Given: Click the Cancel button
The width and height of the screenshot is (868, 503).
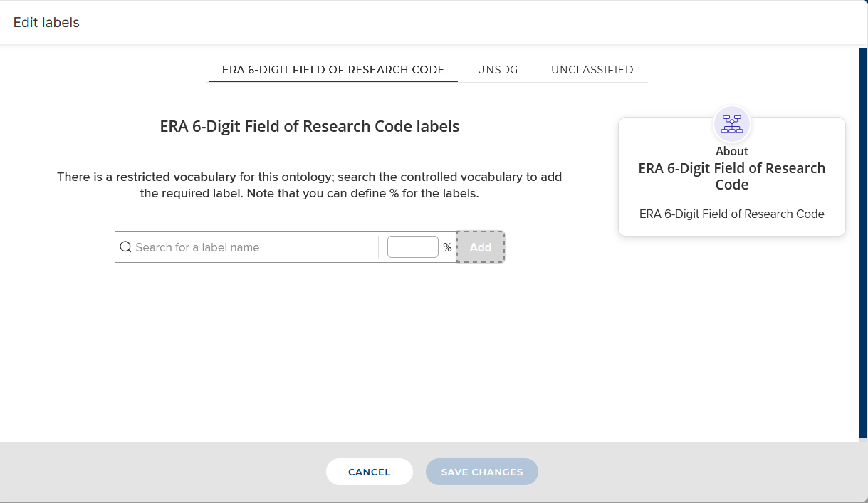Looking at the screenshot, I should pos(370,472).
